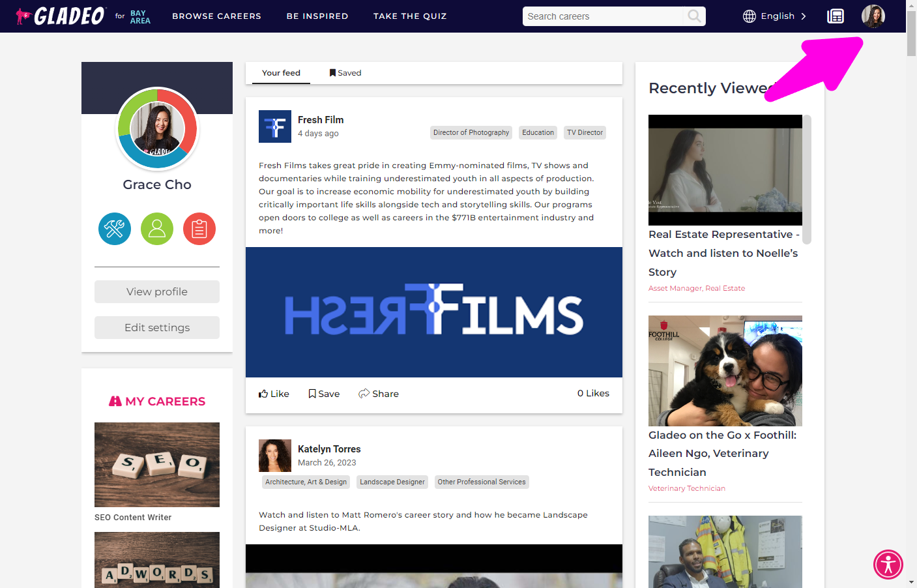Switch to Saved tab
This screenshot has width=917, height=588.
tap(345, 73)
